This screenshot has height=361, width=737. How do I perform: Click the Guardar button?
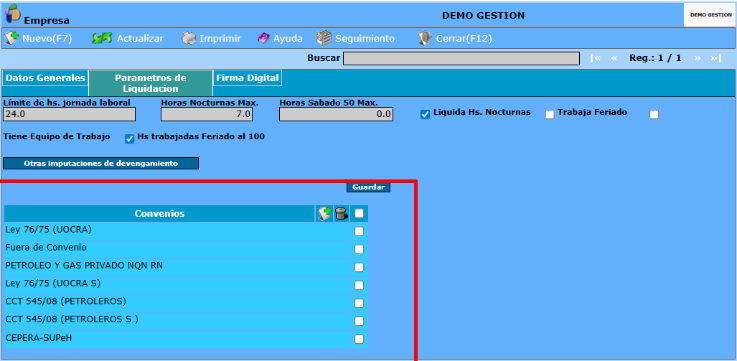pyautogui.click(x=368, y=187)
